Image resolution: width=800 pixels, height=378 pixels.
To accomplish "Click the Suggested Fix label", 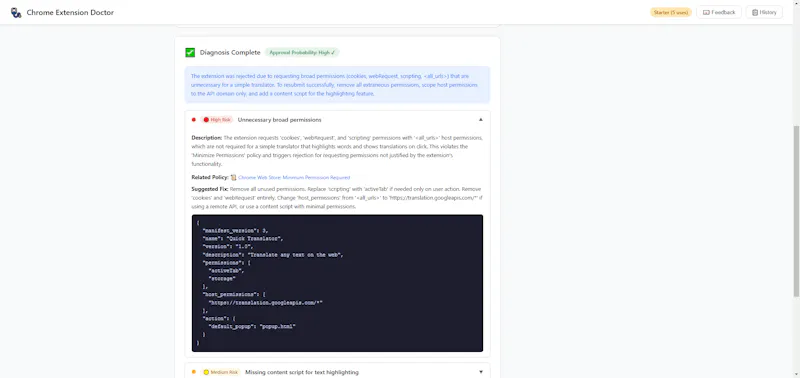I will [210, 189].
